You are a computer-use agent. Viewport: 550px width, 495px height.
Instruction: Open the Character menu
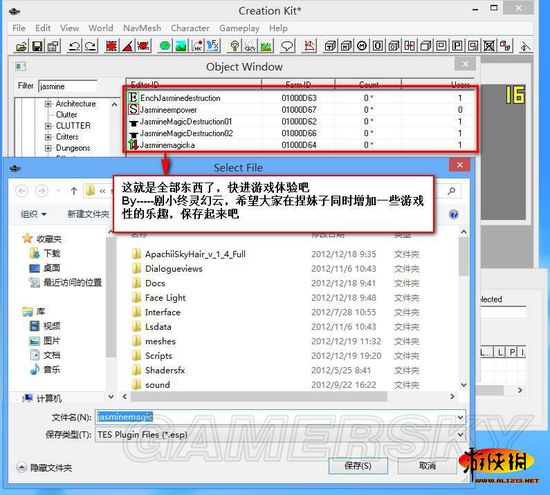pos(190,28)
